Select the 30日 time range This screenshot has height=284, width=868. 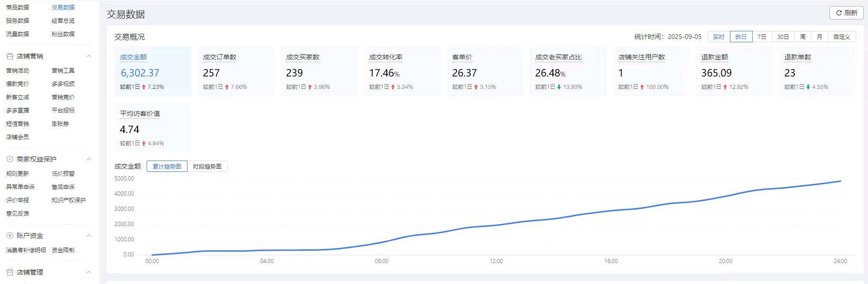pos(783,37)
